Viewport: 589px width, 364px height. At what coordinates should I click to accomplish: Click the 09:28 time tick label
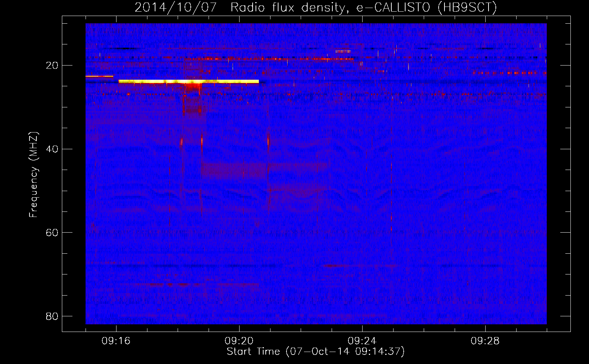[x=485, y=341]
